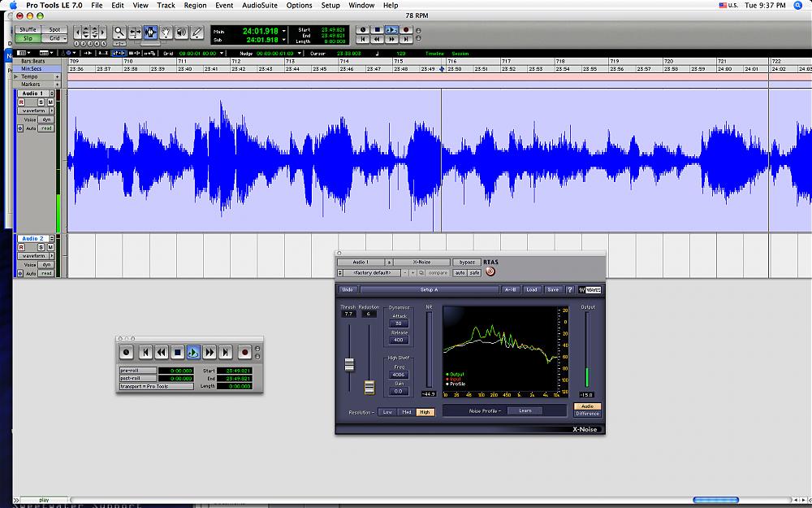Viewport: 812px width, 508px height.
Task: Toggle the X-Noise plug-in bypass
Action: [x=467, y=263]
